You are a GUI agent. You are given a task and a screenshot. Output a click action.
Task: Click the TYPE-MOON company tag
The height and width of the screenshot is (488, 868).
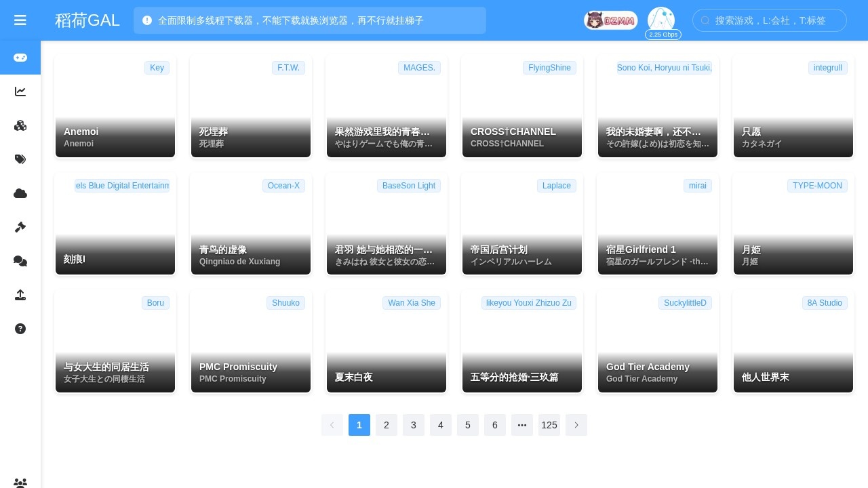(817, 186)
